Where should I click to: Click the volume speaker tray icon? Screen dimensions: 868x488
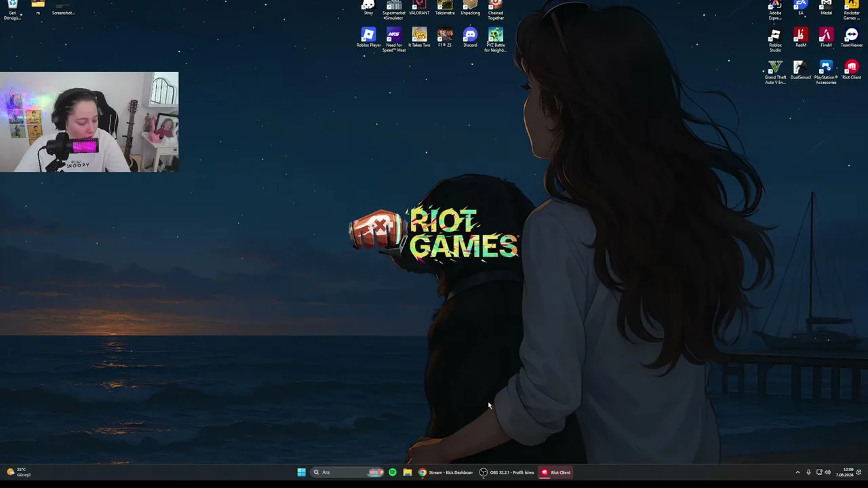pos(828,472)
